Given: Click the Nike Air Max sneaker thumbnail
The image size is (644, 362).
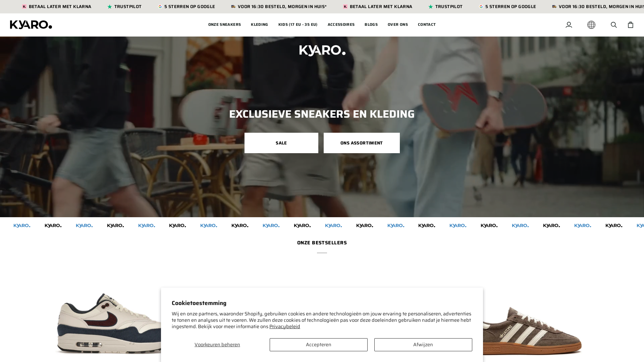Looking at the screenshot, I should 108,323.
